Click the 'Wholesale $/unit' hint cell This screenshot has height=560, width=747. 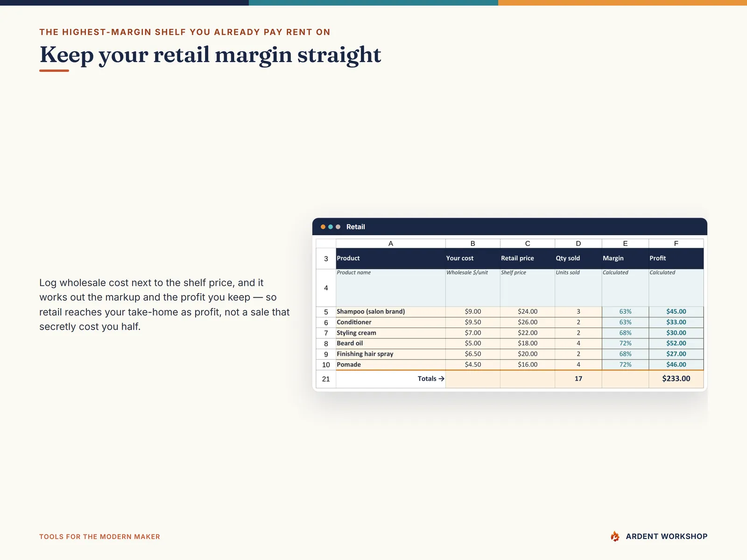pyautogui.click(x=473, y=288)
